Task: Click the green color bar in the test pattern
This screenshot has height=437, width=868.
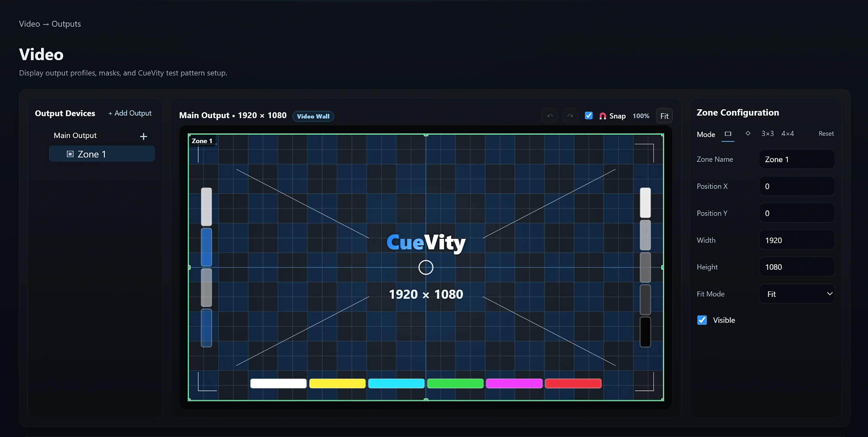Action: [455, 384]
